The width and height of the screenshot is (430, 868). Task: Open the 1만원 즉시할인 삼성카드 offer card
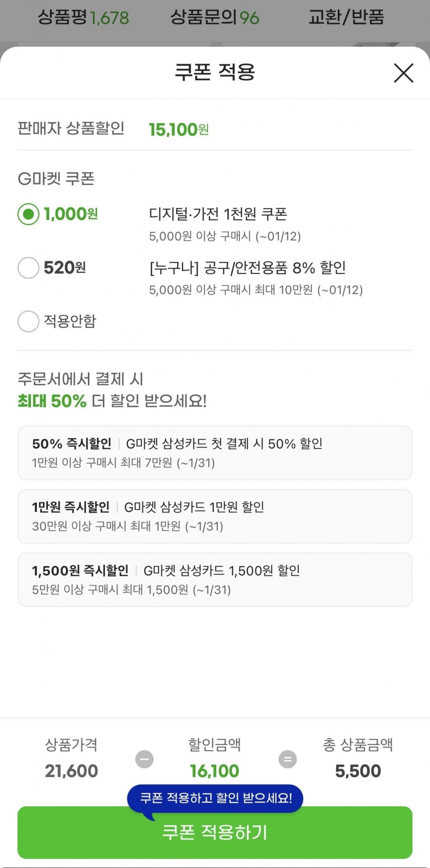click(215, 516)
